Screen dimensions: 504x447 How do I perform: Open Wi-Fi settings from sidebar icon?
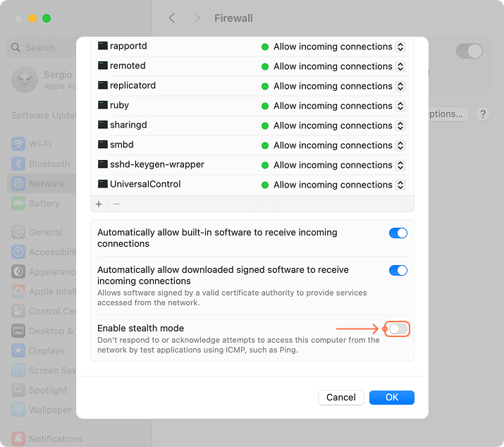(18, 145)
